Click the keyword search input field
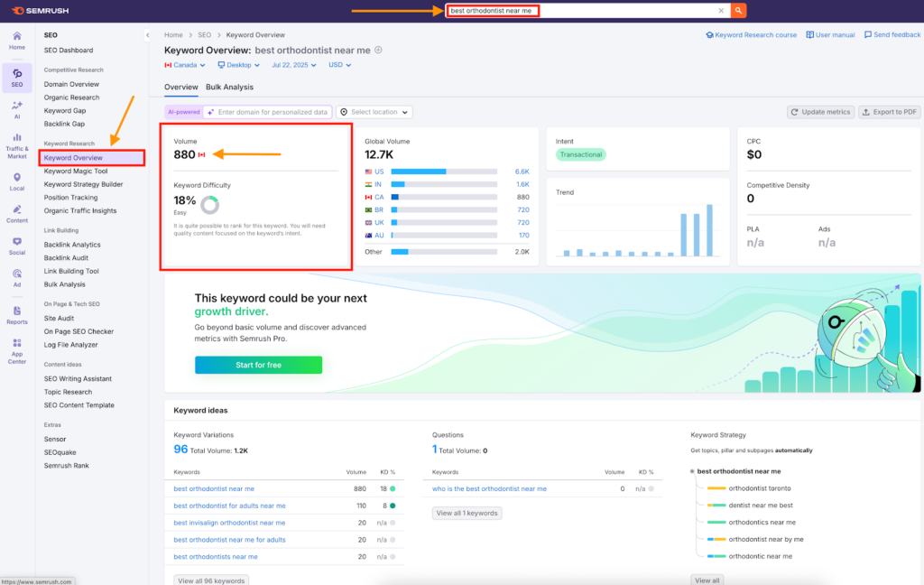Viewport: 924px width, 585px height. coord(587,11)
